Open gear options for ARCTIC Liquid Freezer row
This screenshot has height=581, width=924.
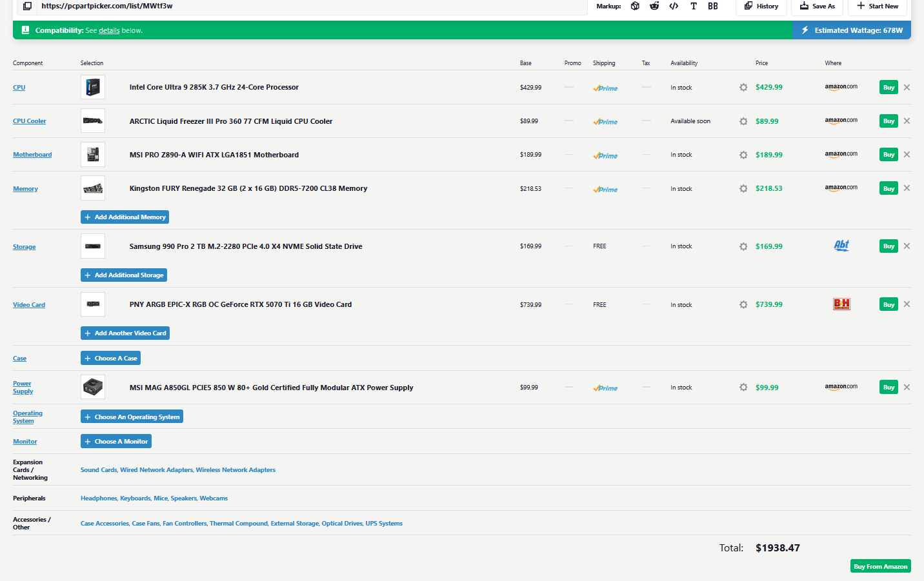click(x=743, y=121)
